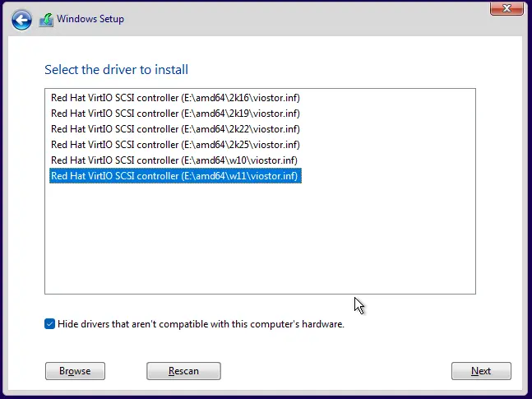Proceed with the Next button
The image size is (532, 399).
pos(481,371)
